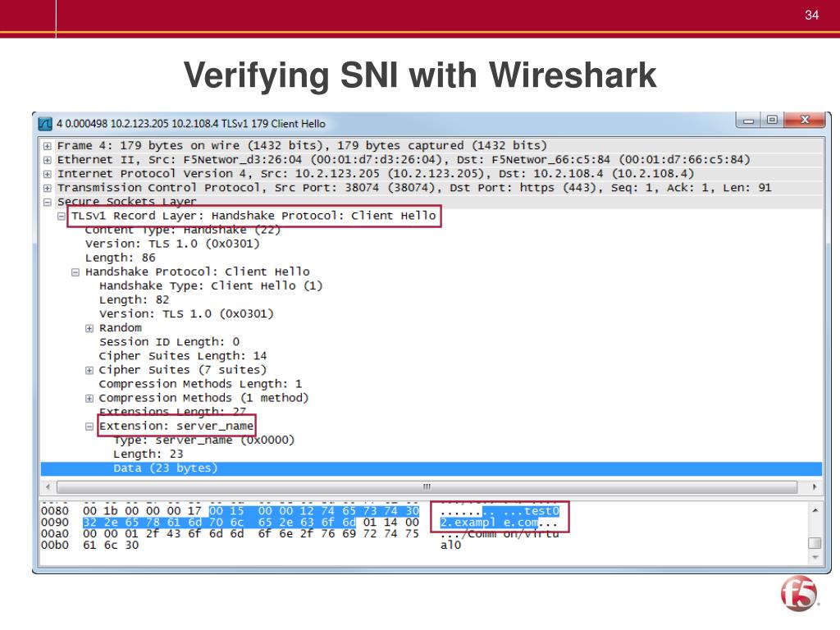
Task: Click horizontal scrollbar right arrow
Action: click(x=815, y=487)
